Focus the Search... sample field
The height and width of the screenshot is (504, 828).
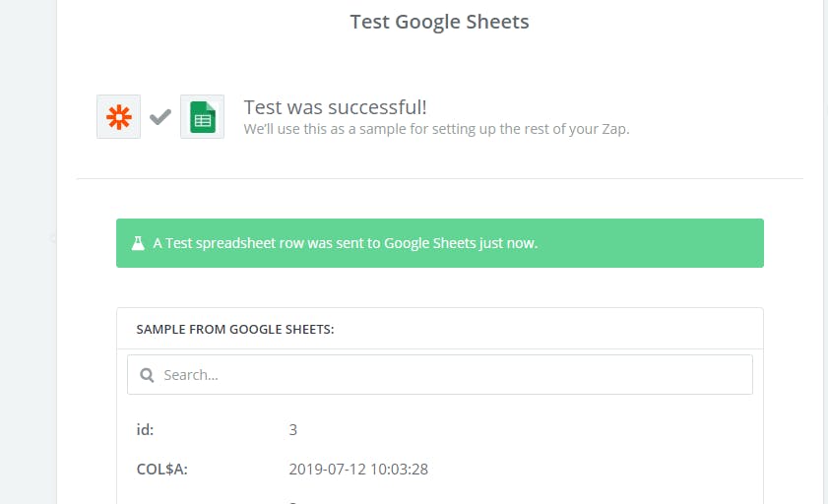(440, 375)
